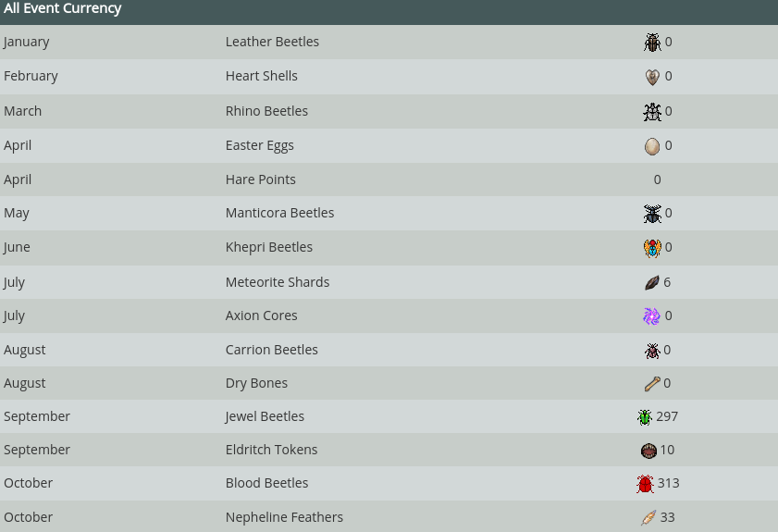The width and height of the screenshot is (778, 532).
Task: Click the Eldritch Tokens icon
Action: [x=648, y=451]
